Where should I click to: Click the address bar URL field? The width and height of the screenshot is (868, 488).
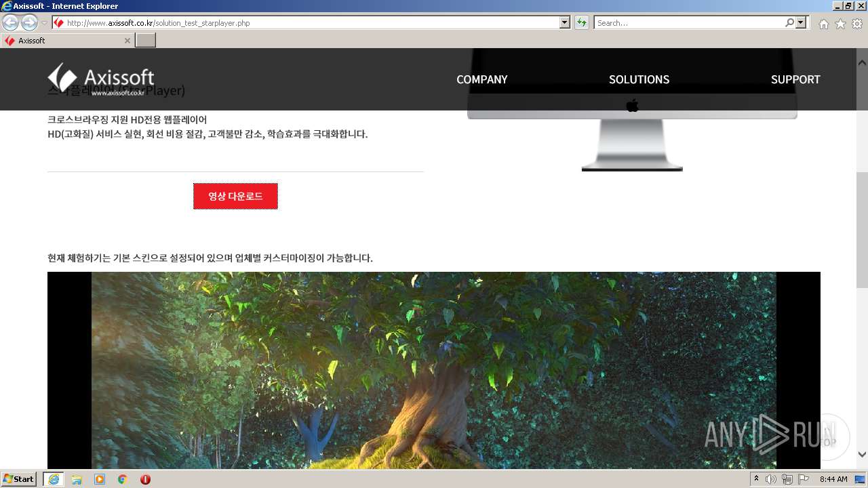(x=306, y=23)
